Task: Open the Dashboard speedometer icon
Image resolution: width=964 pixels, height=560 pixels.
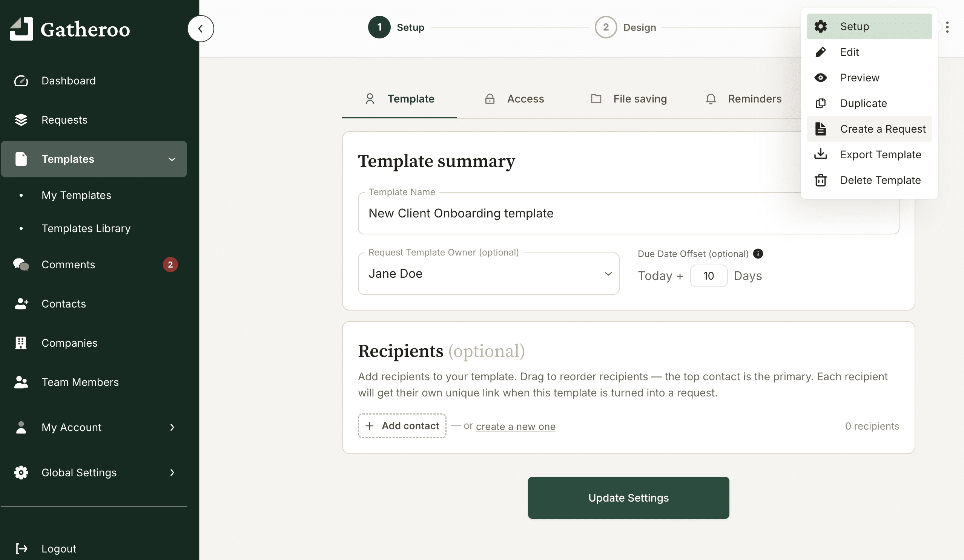Action: [x=21, y=81]
